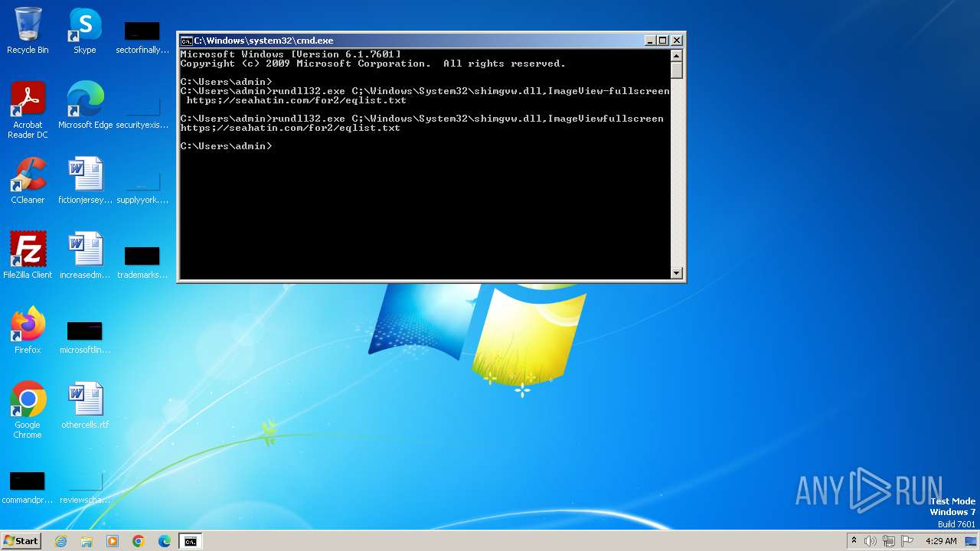
Task: Click the "Microsoft Windows [Version 6.1.7601]" line
Action: pos(290,54)
